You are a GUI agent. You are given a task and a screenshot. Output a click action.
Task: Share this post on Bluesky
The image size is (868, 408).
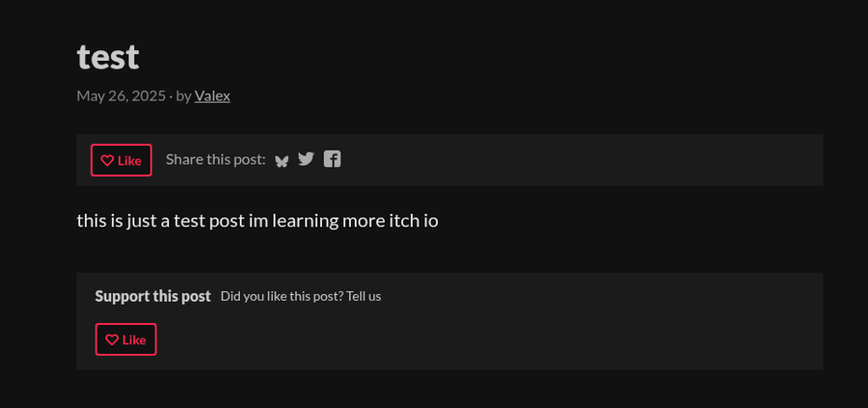[282, 160]
